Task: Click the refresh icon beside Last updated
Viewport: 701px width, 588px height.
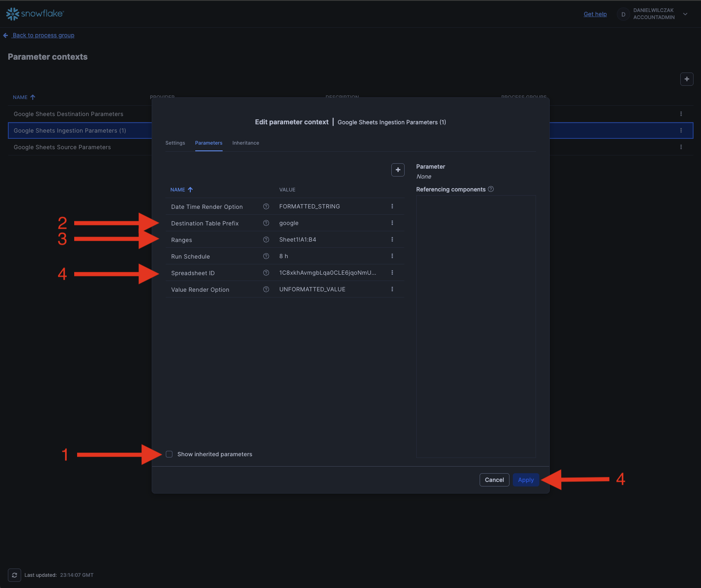Action: tap(15, 575)
